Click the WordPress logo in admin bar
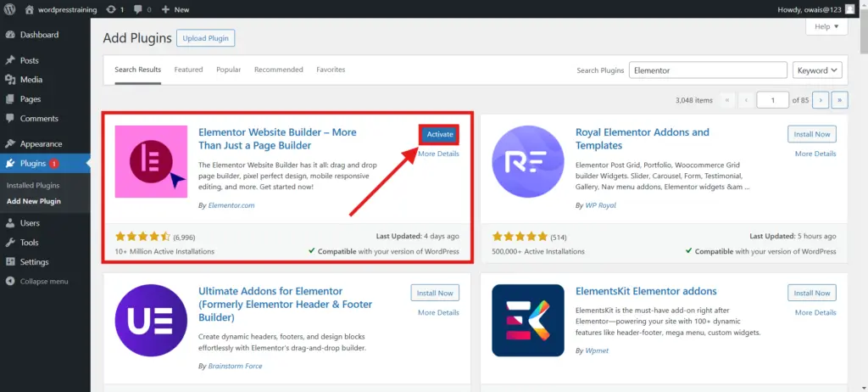 coord(9,9)
